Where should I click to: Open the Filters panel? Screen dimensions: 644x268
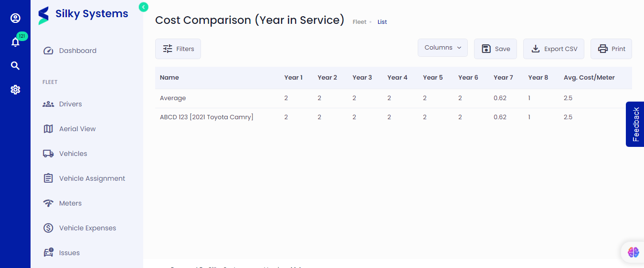click(x=178, y=49)
